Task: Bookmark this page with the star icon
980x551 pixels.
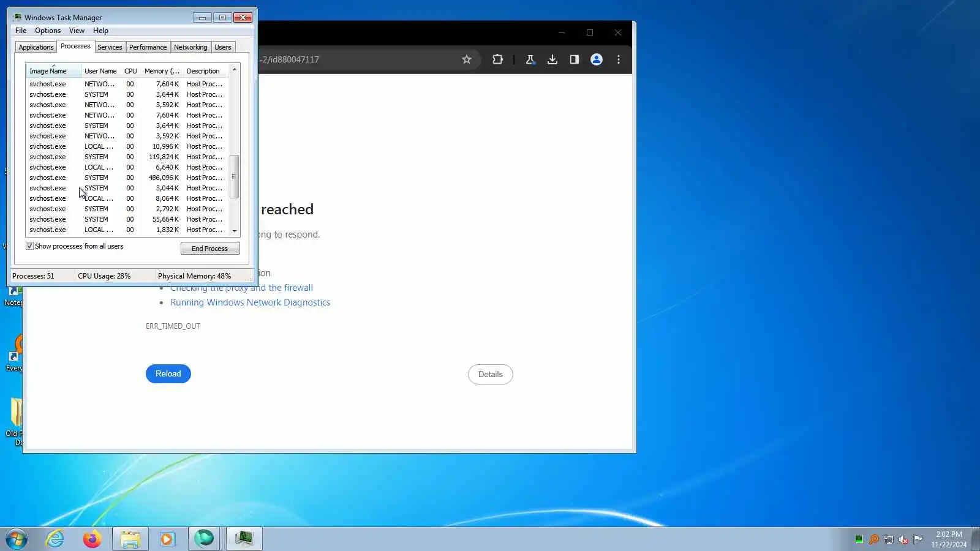Action: 467,59
